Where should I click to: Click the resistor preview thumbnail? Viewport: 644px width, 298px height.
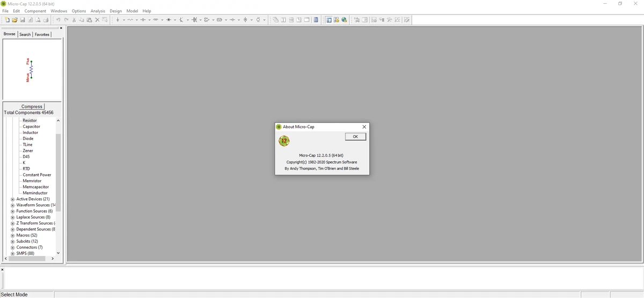pos(32,70)
